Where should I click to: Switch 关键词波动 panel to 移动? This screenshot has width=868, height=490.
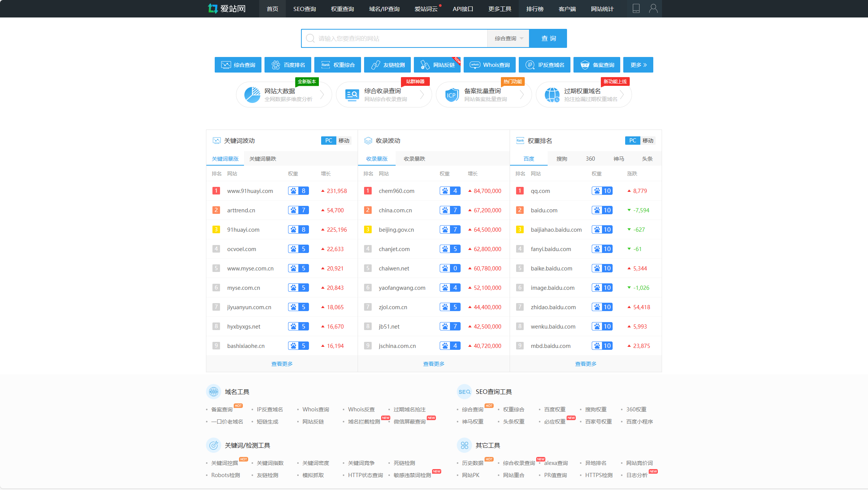tap(344, 141)
